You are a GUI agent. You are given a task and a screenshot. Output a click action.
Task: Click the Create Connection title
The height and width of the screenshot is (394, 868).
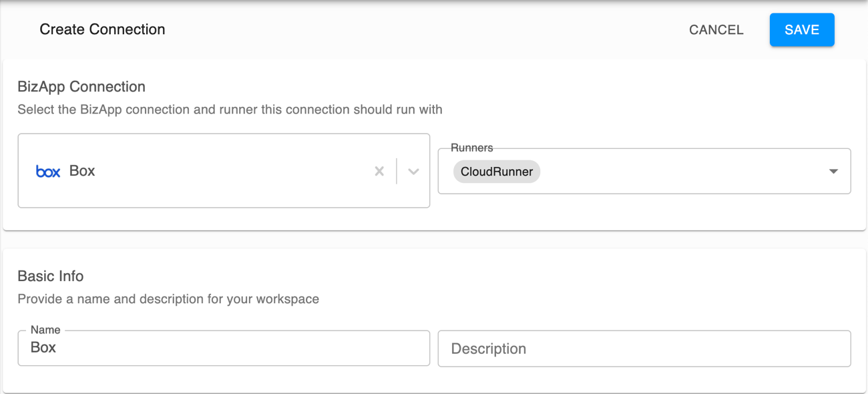coord(102,29)
